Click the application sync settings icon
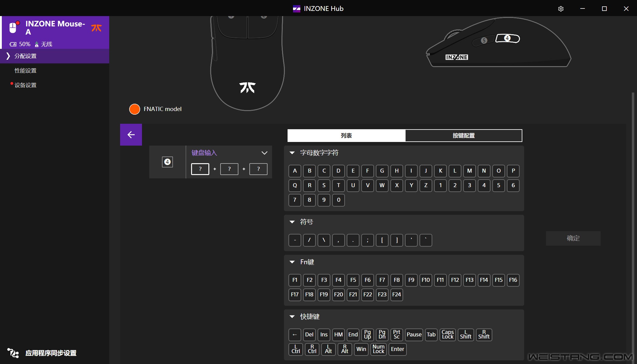This screenshot has height=364, width=637. pos(13,353)
